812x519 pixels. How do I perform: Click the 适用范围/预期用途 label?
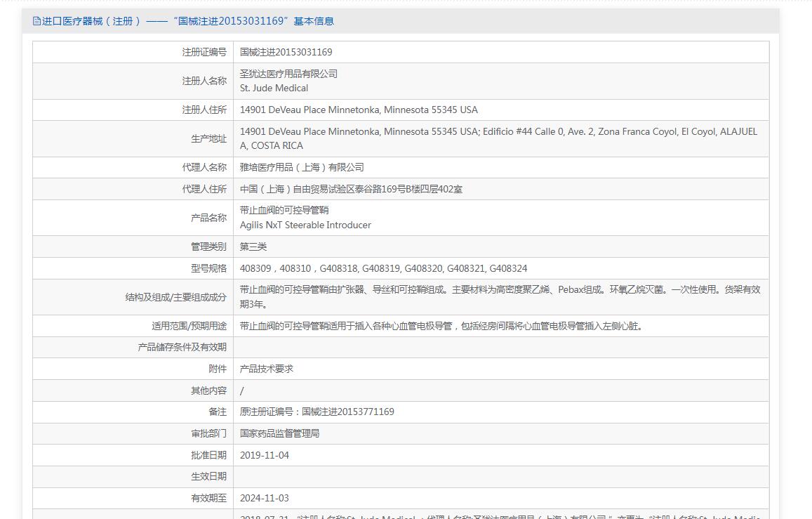pos(189,327)
